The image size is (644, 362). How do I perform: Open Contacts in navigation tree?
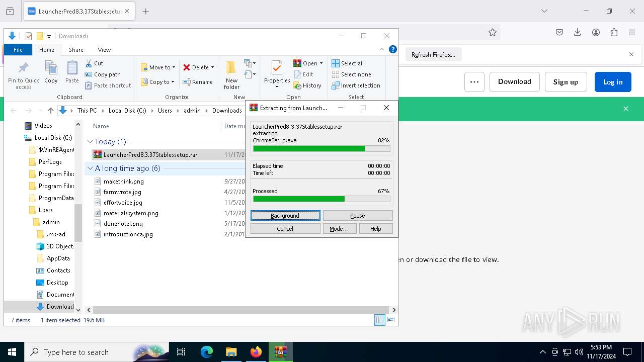tap(58, 270)
